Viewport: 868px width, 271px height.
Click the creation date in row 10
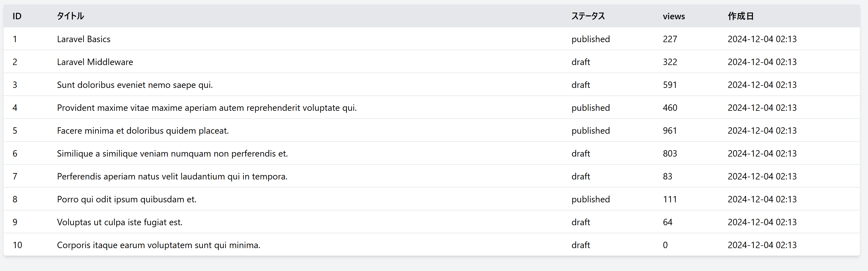762,245
